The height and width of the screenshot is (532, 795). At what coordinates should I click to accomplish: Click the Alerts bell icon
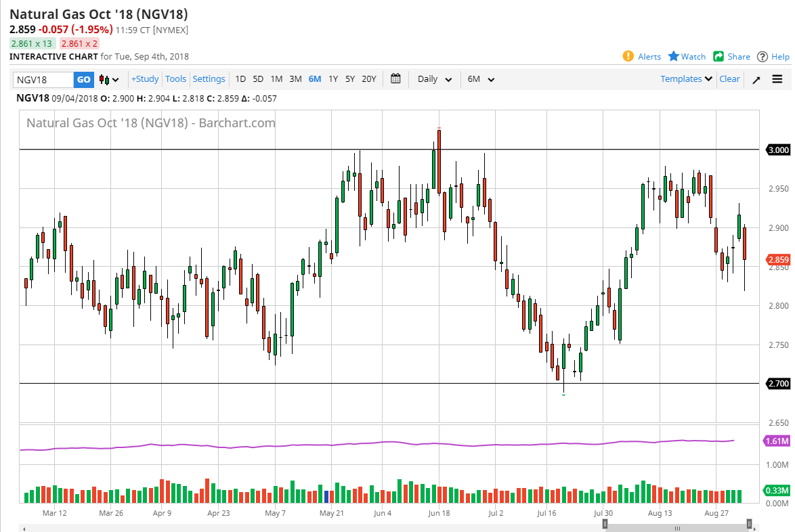(628, 56)
